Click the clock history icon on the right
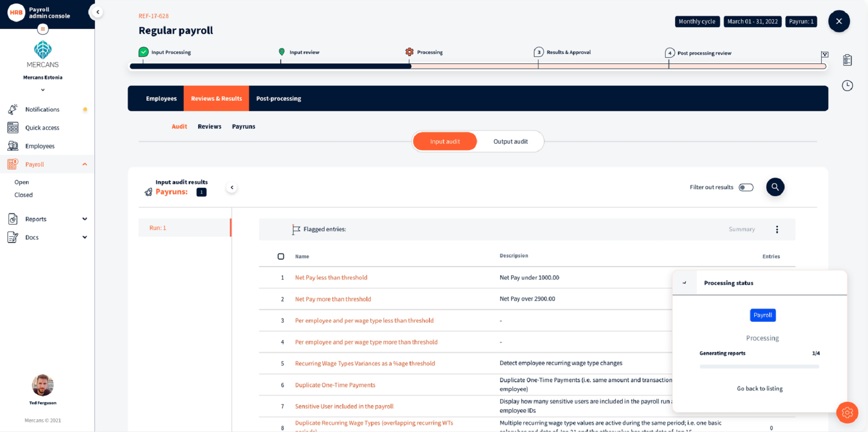Image resolution: width=868 pixels, height=432 pixels. tap(847, 86)
